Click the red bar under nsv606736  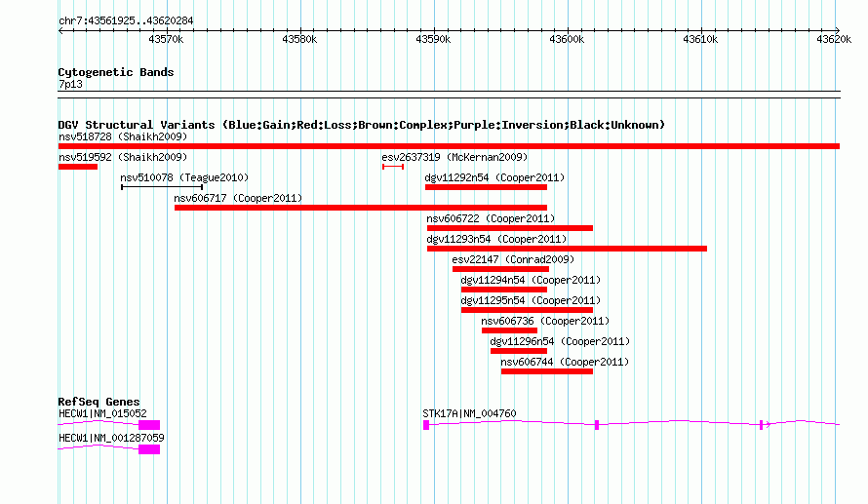coord(509,330)
